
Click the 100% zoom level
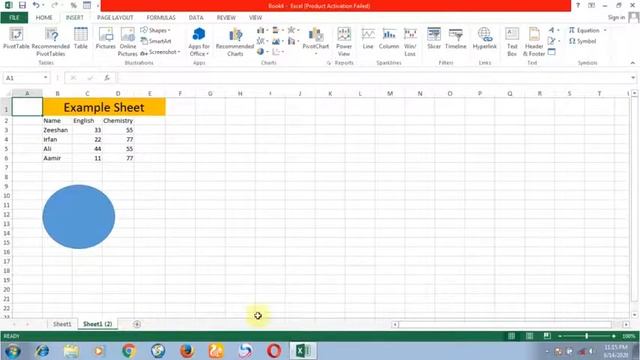point(629,336)
